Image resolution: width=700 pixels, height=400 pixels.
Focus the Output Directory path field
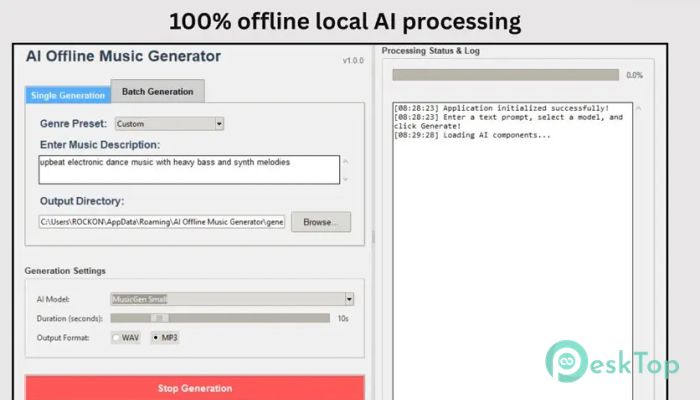pyautogui.click(x=162, y=222)
